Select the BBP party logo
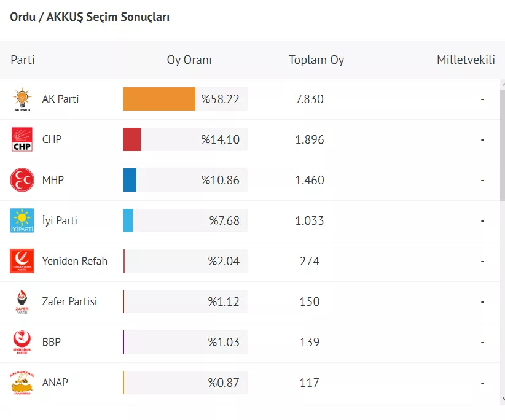The height and width of the screenshot is (420, 505). tap(22, 342)
